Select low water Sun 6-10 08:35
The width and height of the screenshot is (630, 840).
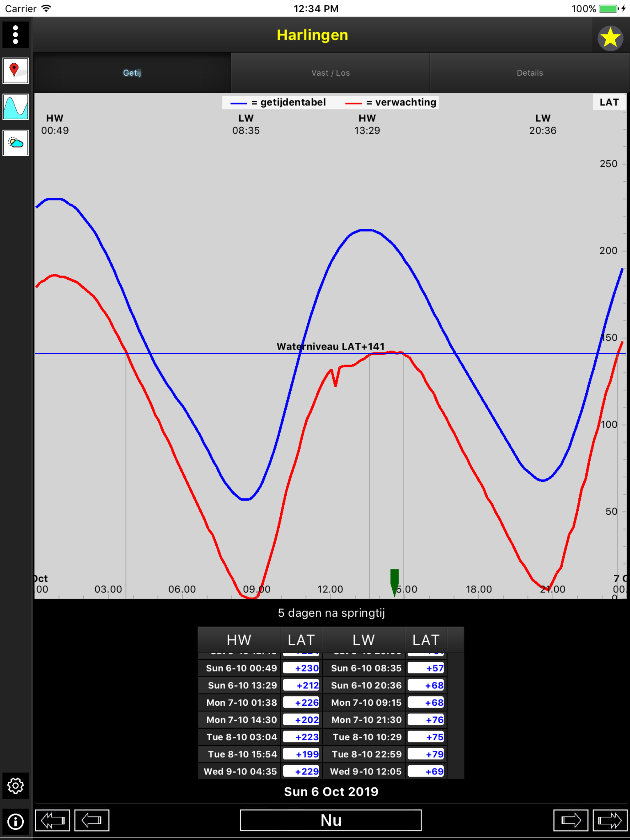pyautogui.click(x=364, y=668)
